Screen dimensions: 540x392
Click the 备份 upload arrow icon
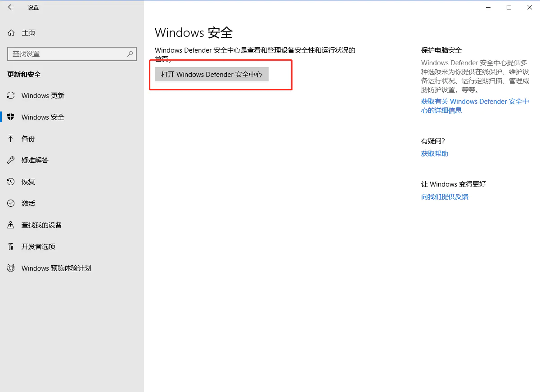pos(11,139)
